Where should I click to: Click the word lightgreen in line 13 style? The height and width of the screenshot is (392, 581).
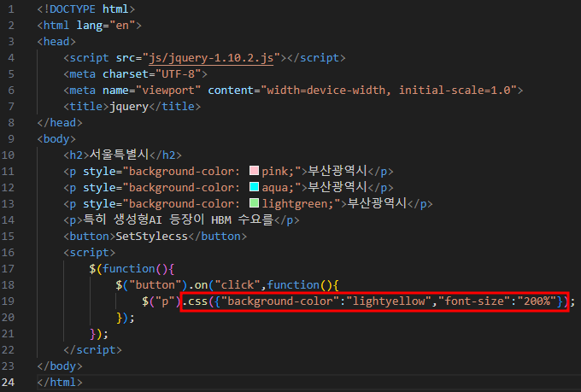[x=294, y=204]
